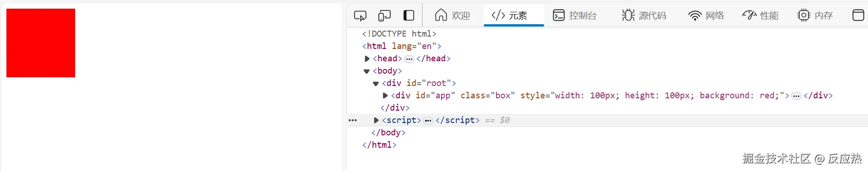Image resolution: width=868 pixels, height=171 pixels.
Task: Click the ellipsis inside div#app element
Action: (x=797, y=96)
